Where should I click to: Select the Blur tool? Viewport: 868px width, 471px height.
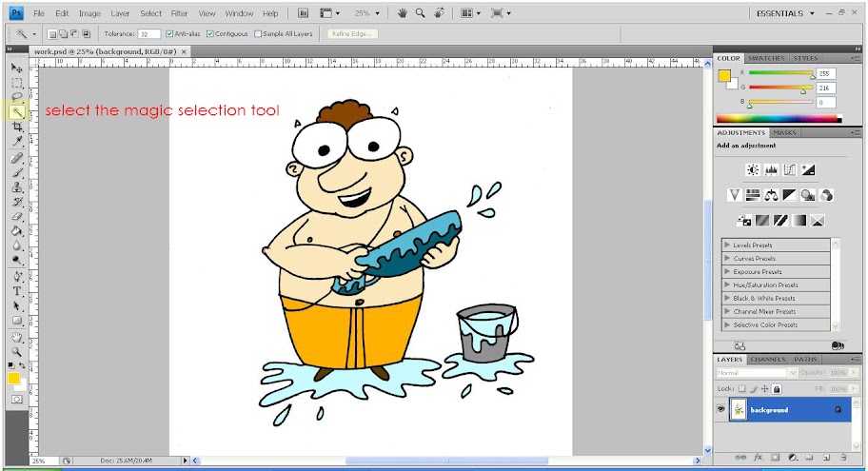tap(16, 245)
